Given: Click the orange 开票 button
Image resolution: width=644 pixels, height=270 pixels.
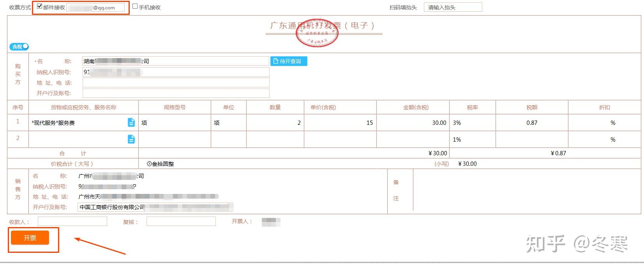Looking at the screenshot, I should point(30,238).
